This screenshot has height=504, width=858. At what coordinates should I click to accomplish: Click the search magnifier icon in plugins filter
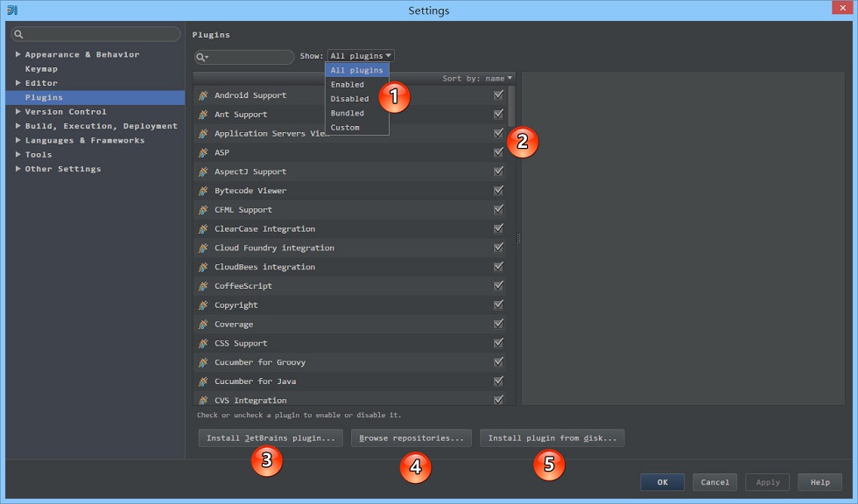pos(201,57)
